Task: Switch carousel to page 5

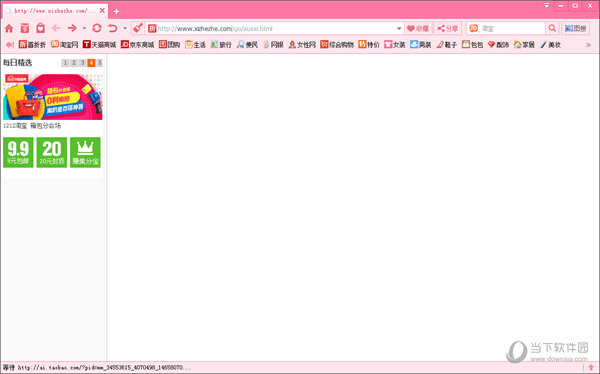Action: (99, 63)
